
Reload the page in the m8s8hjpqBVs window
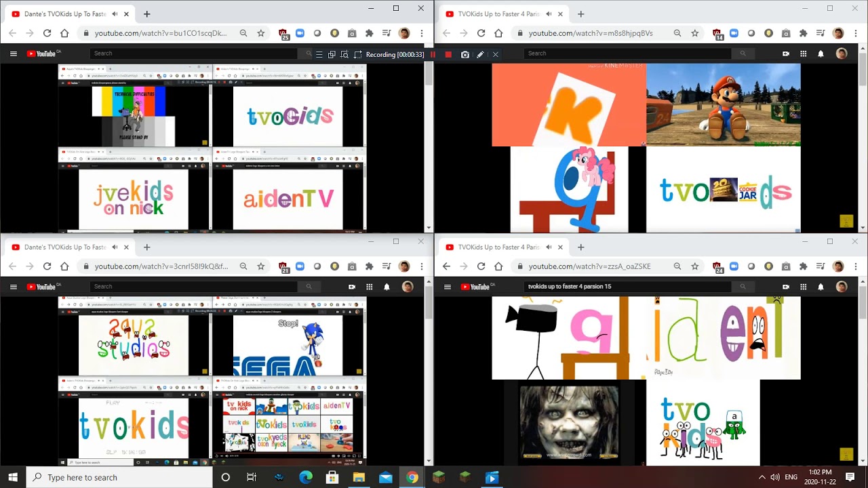(481, 33)
